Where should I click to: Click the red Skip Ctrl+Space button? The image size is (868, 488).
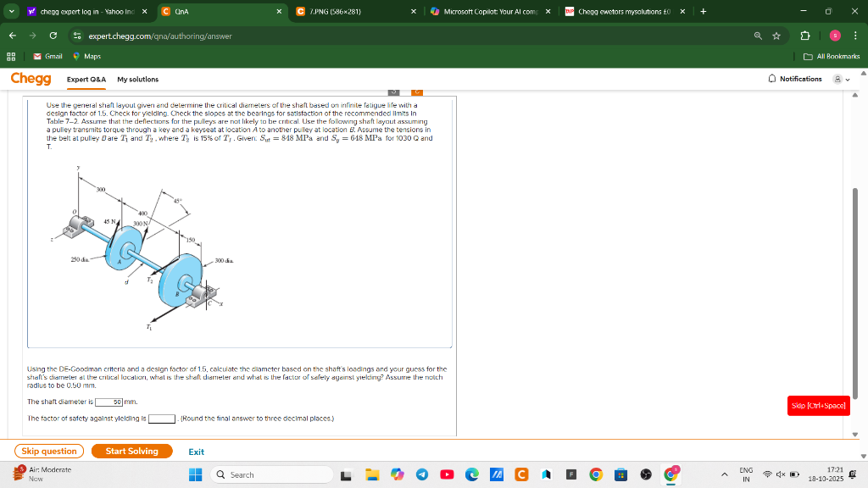pyautogui.click(x=818, y=406)
